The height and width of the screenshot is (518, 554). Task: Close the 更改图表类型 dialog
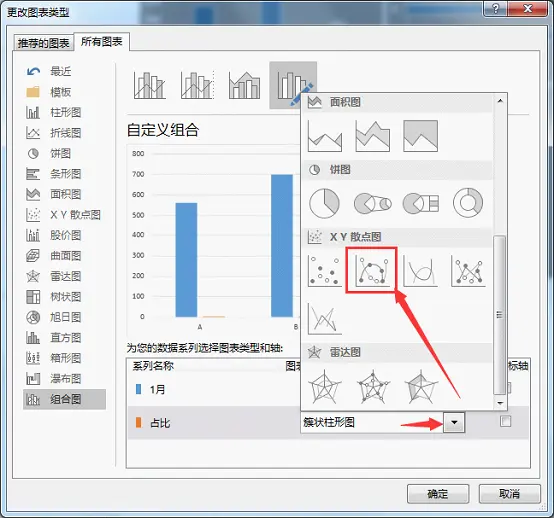[x=528, y=8]
